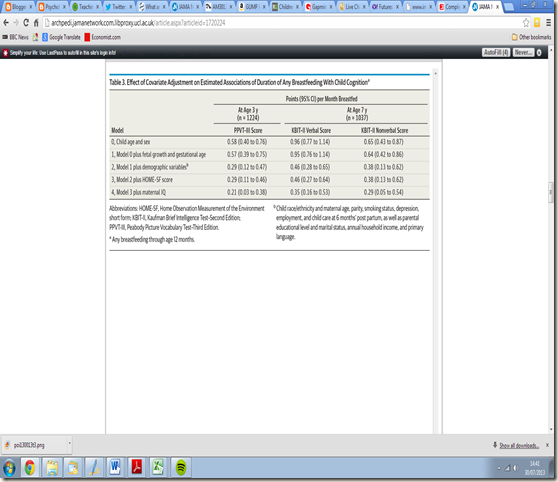Image resolution: width=558 pixels, height=482 pixels.
Task: Open the download item options arrow
Action: point(69,444)
